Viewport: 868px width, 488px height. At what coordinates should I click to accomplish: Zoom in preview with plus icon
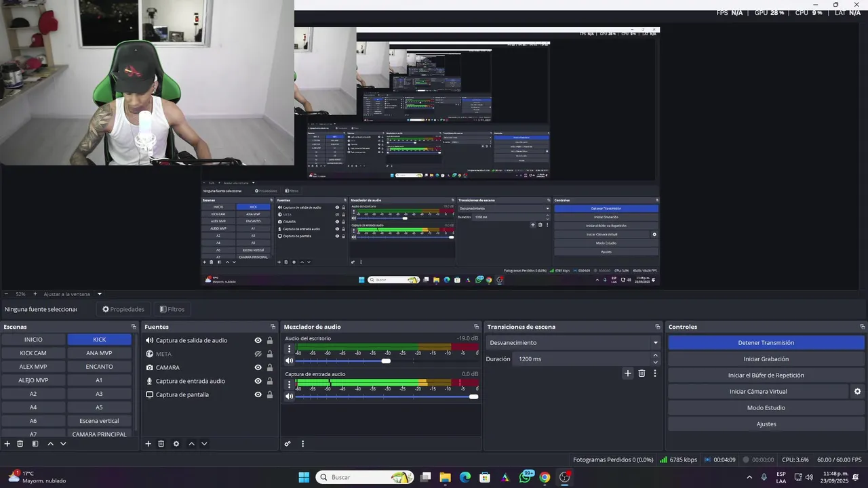[35, 294]
